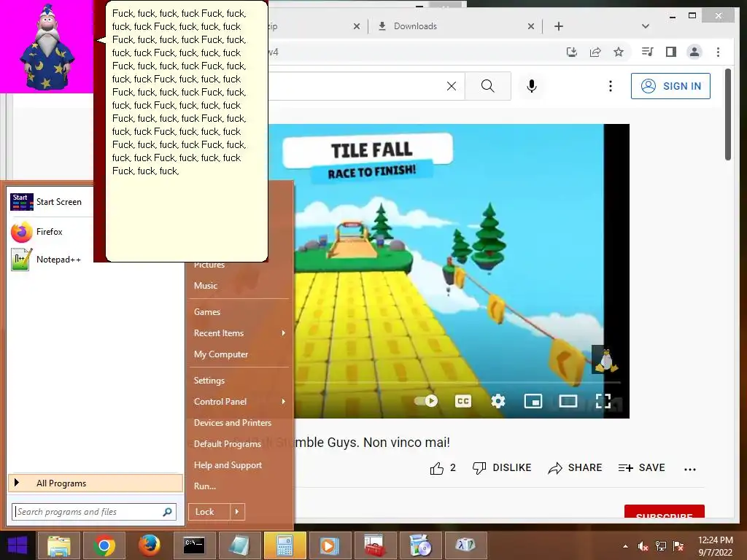Open the lambda cube taskbar icon

coord(465,545)
